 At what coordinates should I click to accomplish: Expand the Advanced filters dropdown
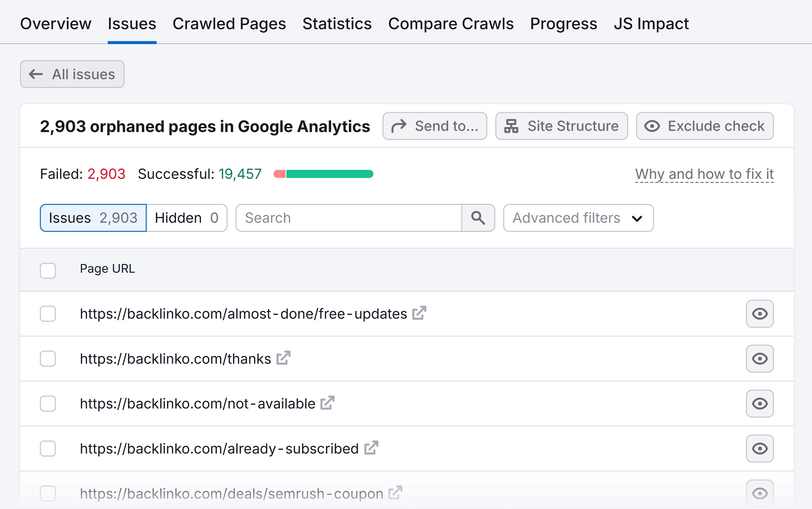[x=578, y=218]
